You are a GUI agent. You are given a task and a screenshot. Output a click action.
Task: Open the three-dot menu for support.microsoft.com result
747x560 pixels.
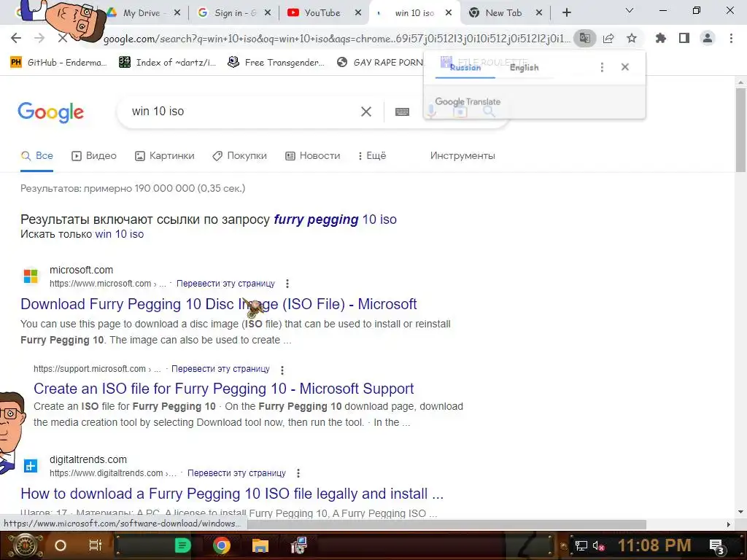tap(282, 370)
